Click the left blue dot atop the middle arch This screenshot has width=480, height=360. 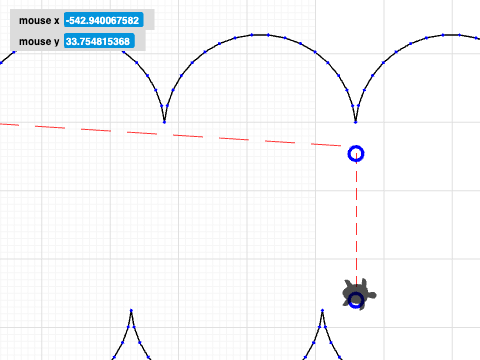252,35
